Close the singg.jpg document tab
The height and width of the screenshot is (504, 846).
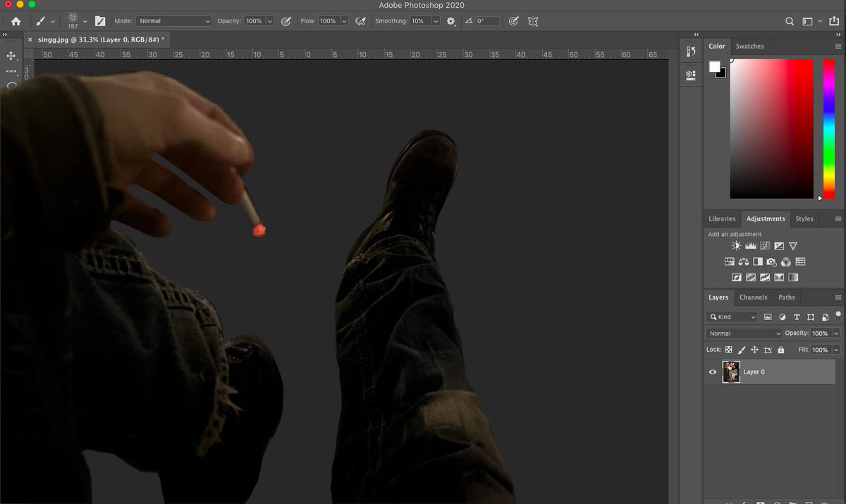pyautogui.click(x=30, y=40)
